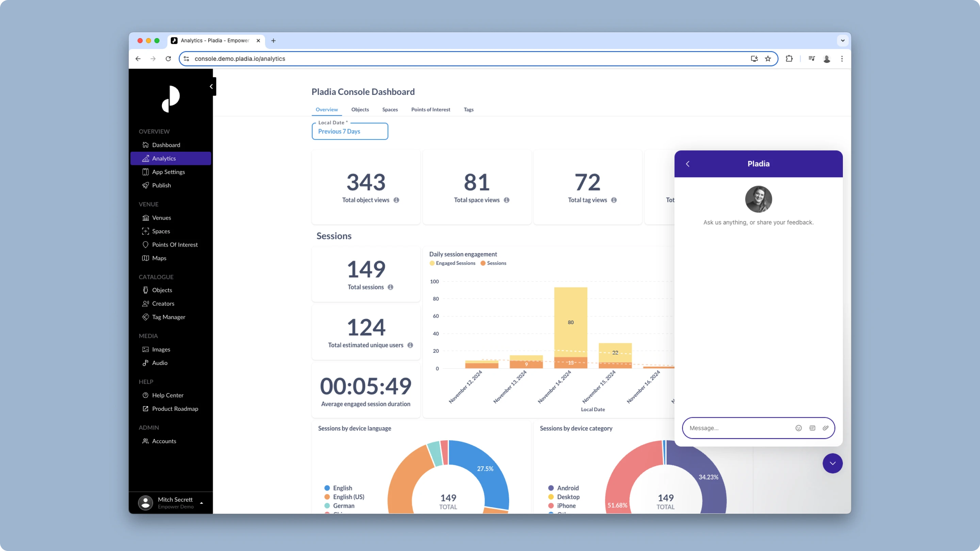Select Analytics in the sidebar
The height and width of the screenshot is (551, 980).
[170, 158]
